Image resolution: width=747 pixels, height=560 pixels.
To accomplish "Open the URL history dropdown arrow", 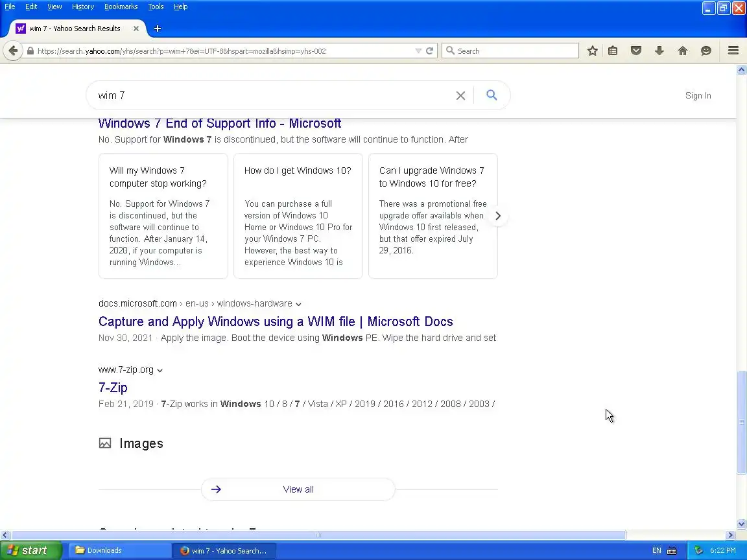I will pyautogui.click(x=418, y=51).
